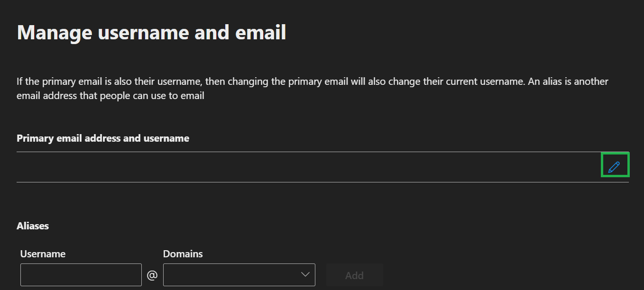Click the pencil edit icon for primary email

tap(614, 166)
